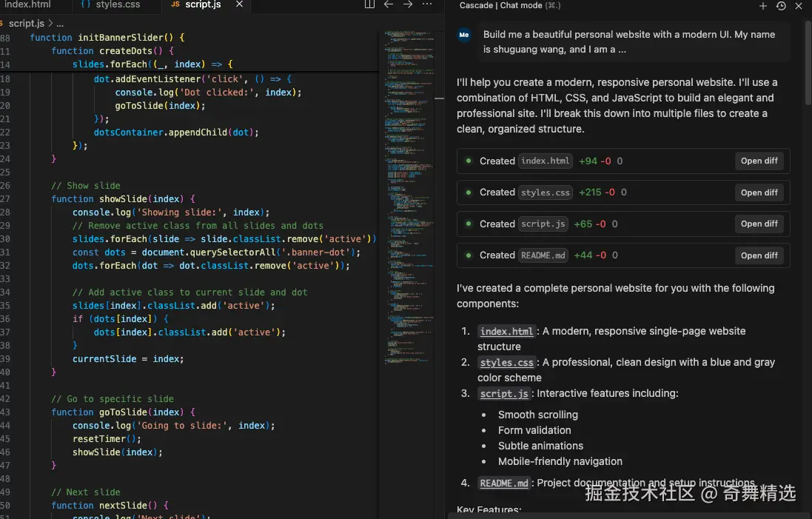
Task: Start a new Cascade chat with plus icon
Action: [763, 6]
